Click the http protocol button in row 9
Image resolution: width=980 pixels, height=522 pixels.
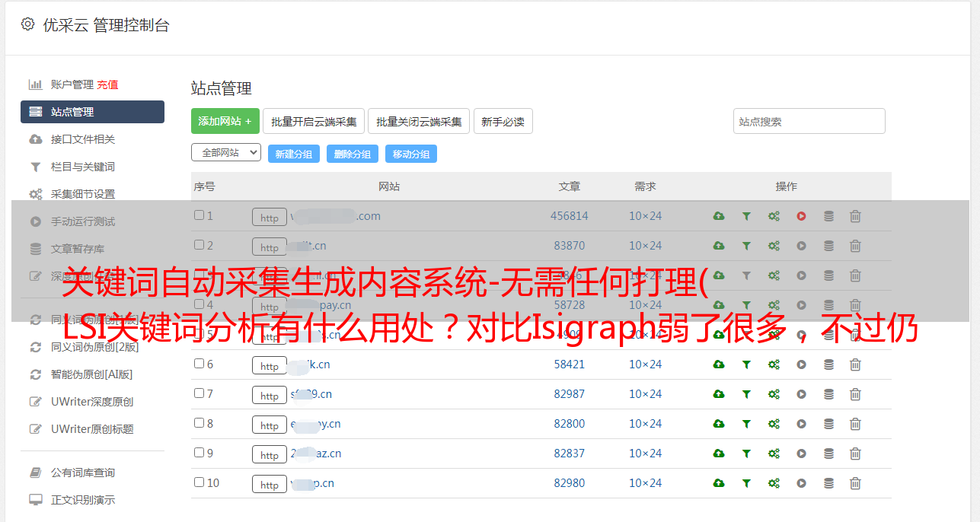click(270, 455)
